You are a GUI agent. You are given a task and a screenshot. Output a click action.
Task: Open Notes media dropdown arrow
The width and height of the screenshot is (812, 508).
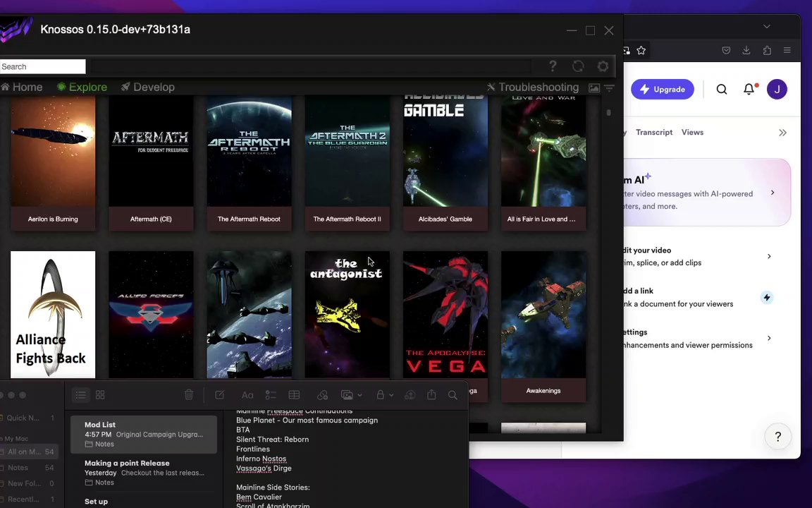pyautogui.click(x=359, y=395)
